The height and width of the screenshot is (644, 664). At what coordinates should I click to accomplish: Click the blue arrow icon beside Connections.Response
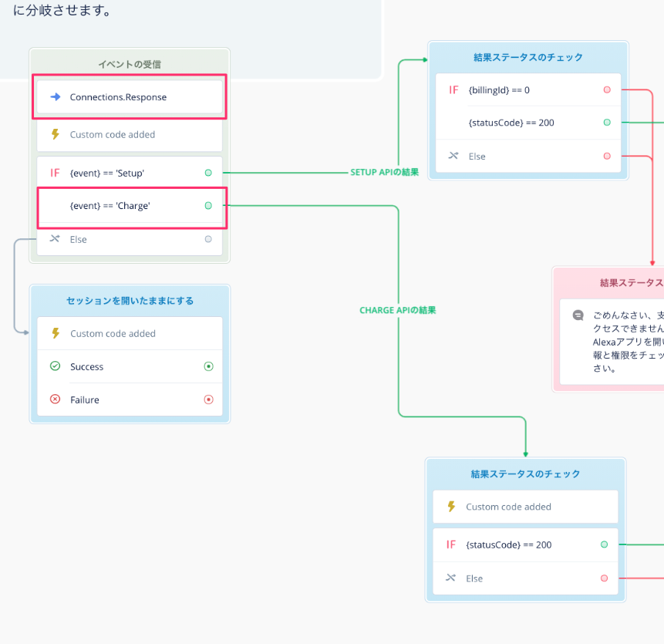click(x=55, y=97)
